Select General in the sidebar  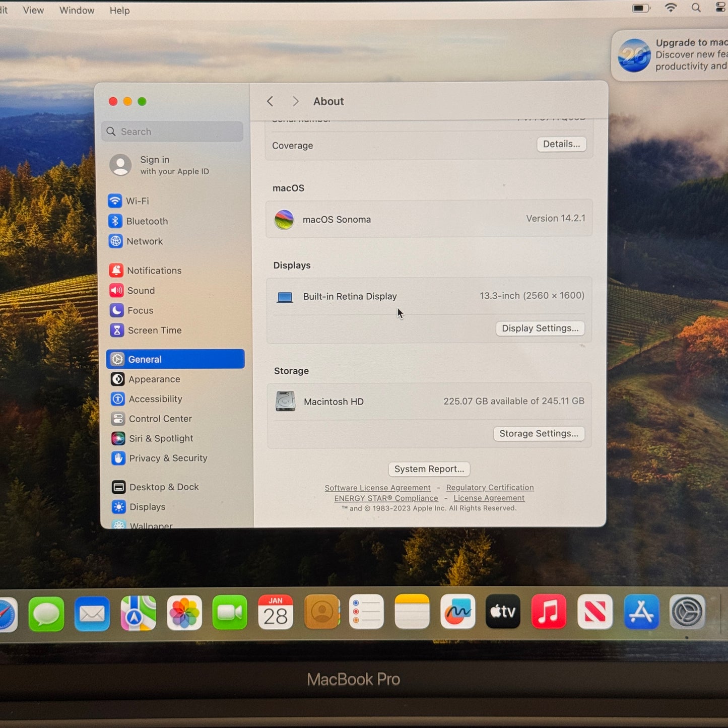[x=175, y=359]
